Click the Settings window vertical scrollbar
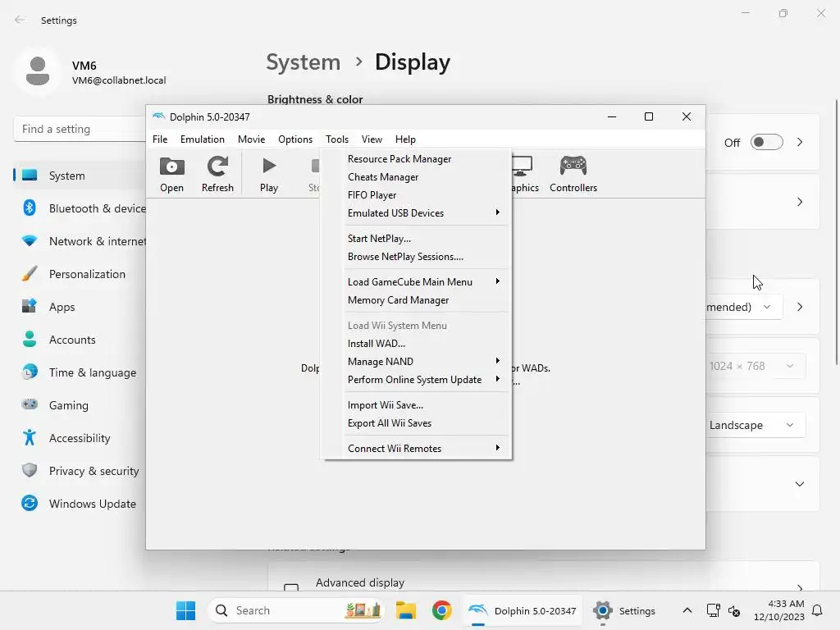The width and height of the screenshot is (840, 630). click(837, 232)
